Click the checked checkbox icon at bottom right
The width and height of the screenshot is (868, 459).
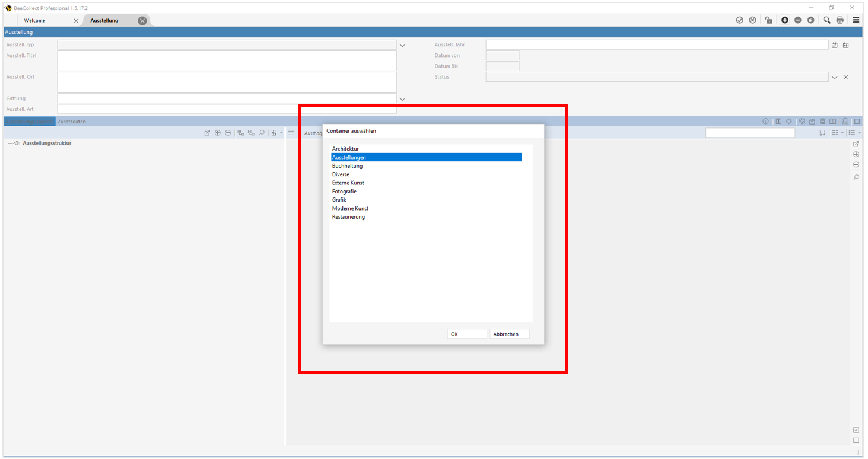(x=856, y=430)
